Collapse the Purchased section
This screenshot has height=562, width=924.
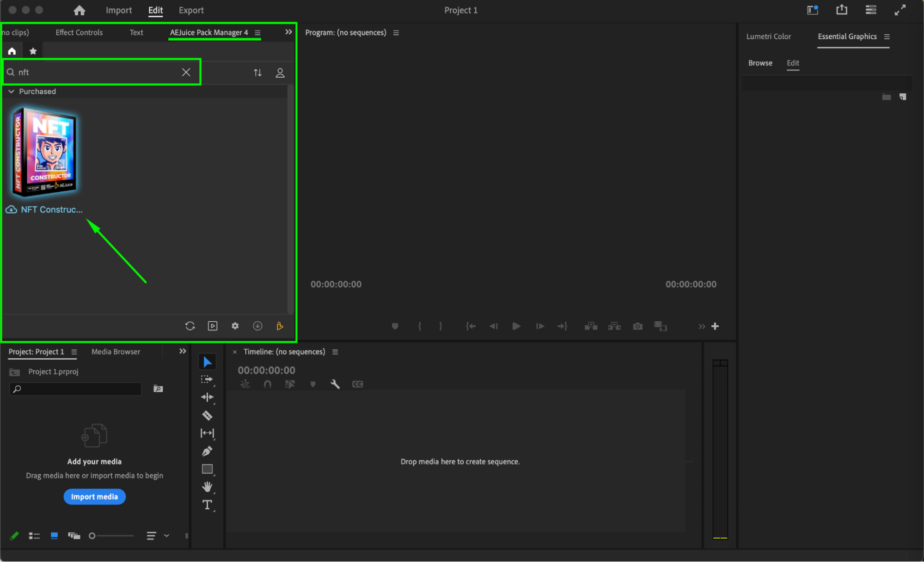coord(11,92)
